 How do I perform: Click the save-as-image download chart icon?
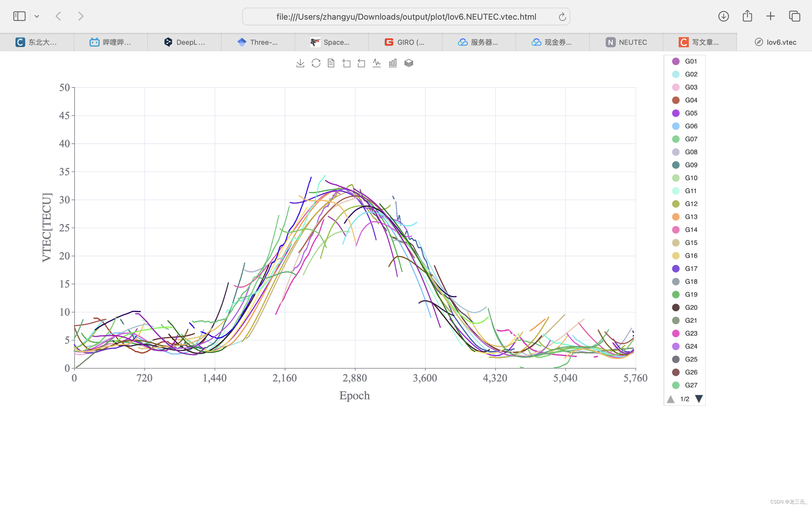300,63
